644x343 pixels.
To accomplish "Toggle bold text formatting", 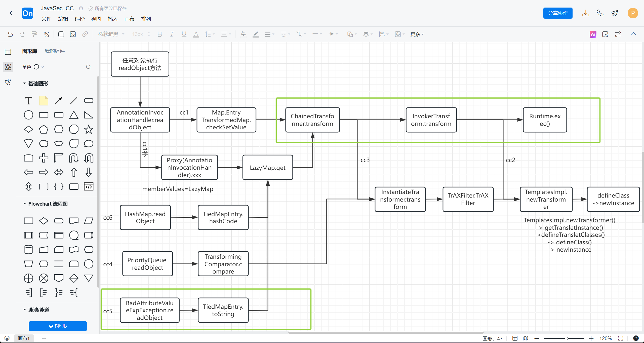I will tap(159, 34).
